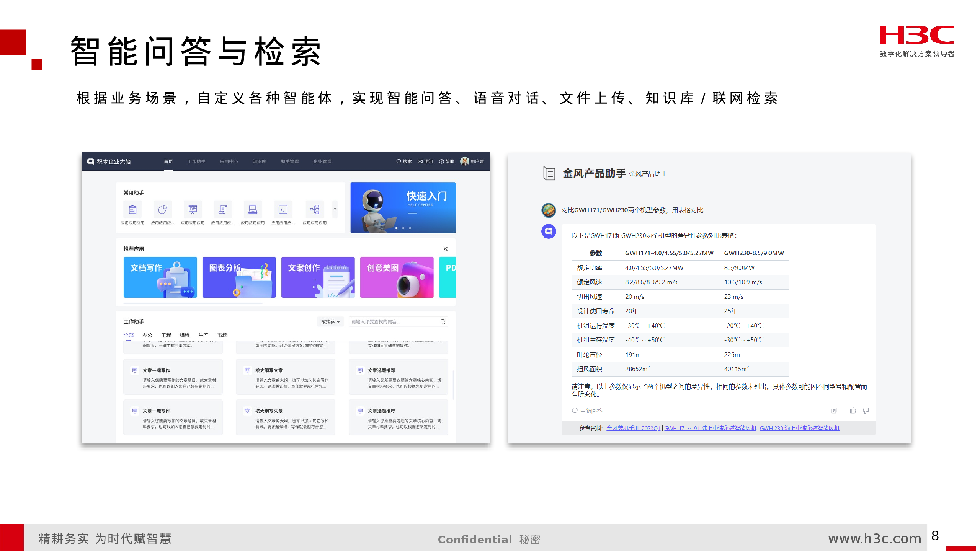Open the 按推荐 sort dropdown

pos(330,321)
